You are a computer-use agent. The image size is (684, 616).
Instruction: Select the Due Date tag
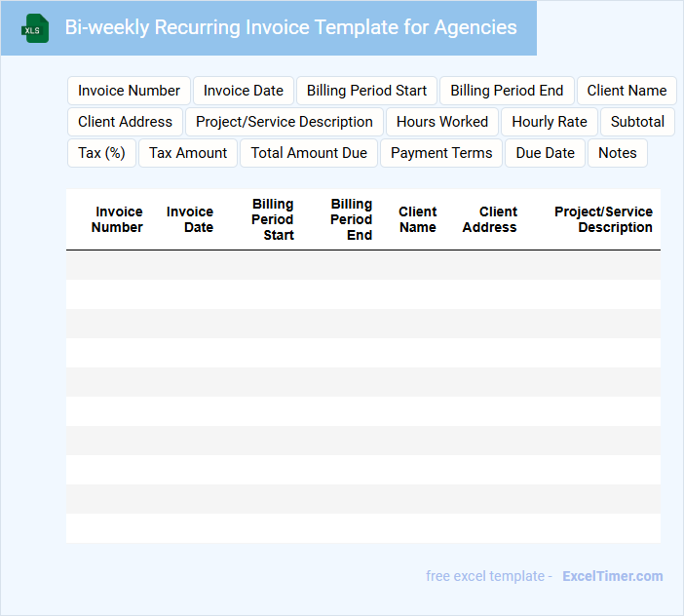click(546, 153)
